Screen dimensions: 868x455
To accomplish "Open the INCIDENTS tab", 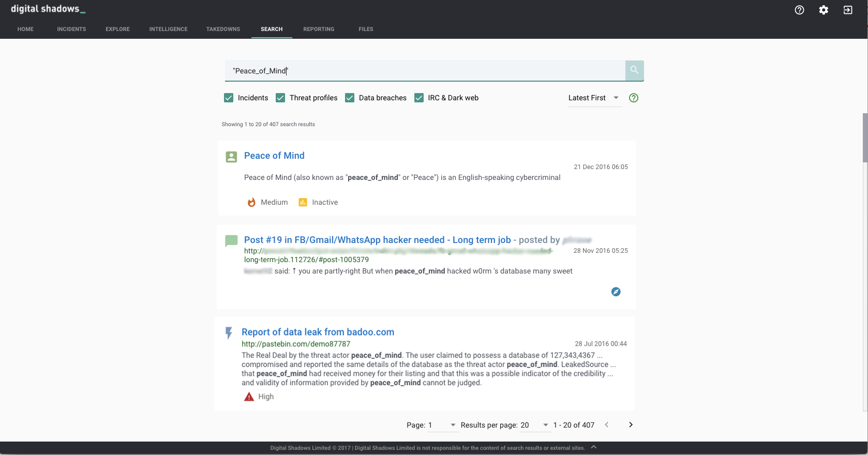I will (72, 29).
